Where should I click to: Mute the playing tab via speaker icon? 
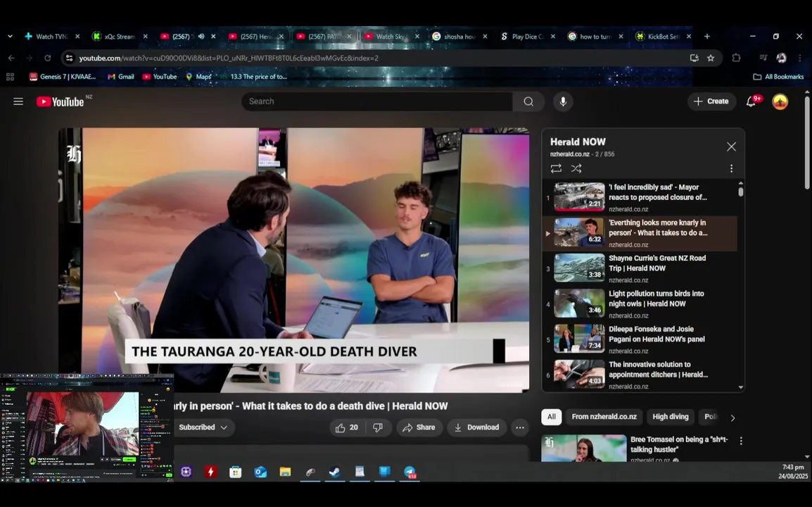(201, 37)
